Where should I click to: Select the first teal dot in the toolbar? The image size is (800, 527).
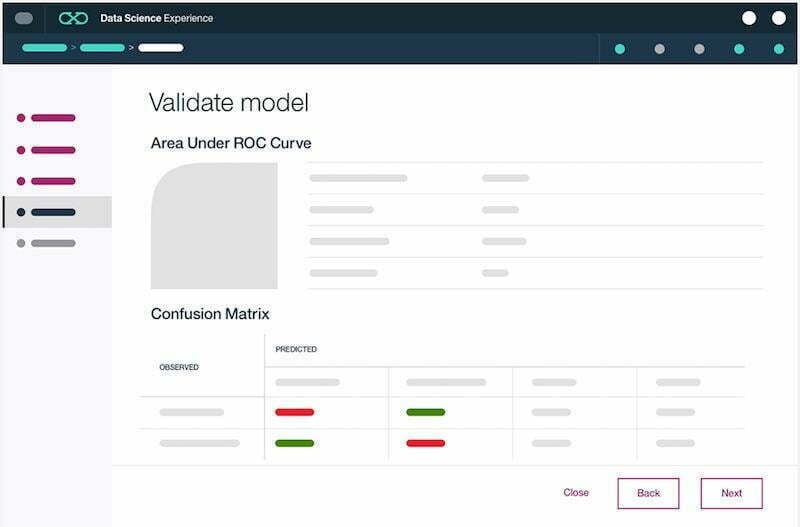pyautogui.click(x=620, y=49)
